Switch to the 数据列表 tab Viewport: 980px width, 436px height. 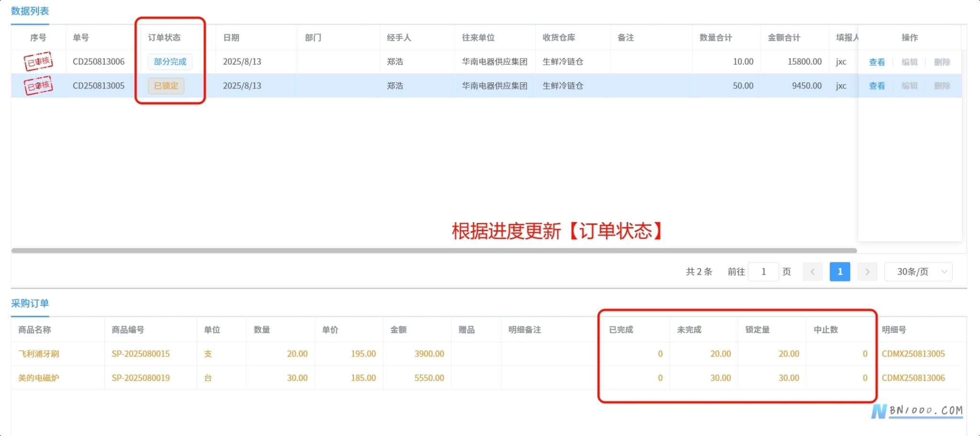(30, 11)
